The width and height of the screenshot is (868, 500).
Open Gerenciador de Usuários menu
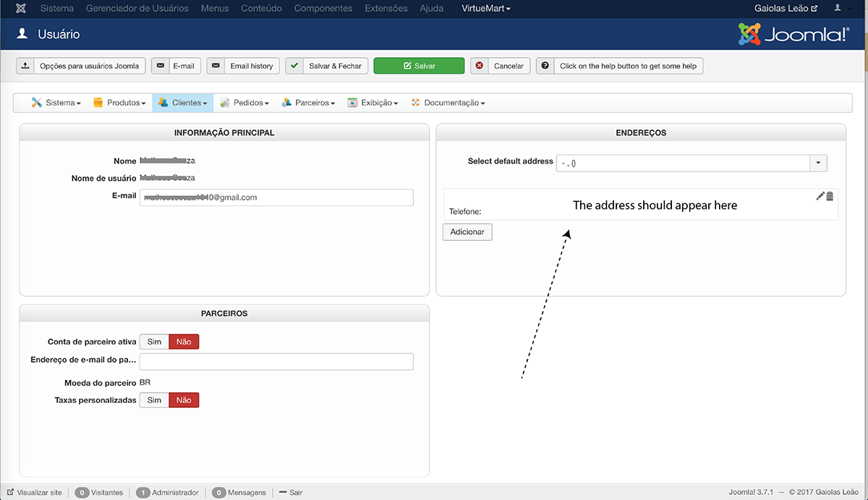coord(137,9)
